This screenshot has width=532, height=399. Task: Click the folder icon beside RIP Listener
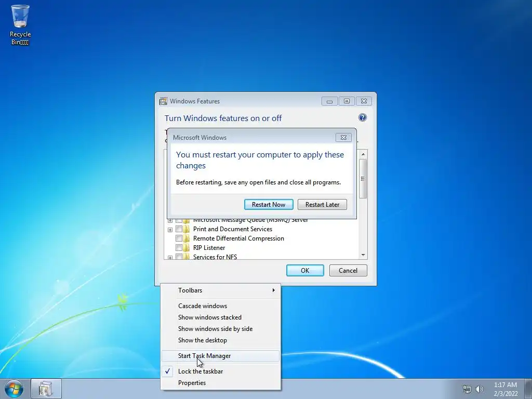(187, 248)
